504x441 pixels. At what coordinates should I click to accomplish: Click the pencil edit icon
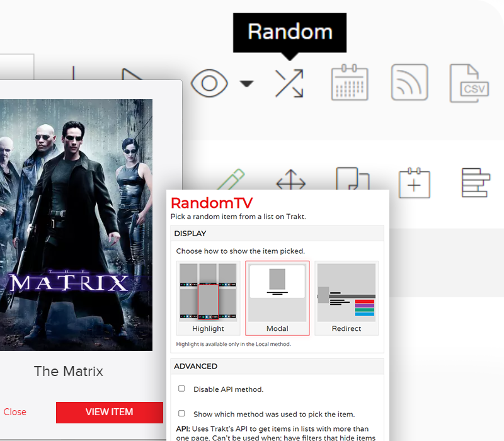(231, 180)
